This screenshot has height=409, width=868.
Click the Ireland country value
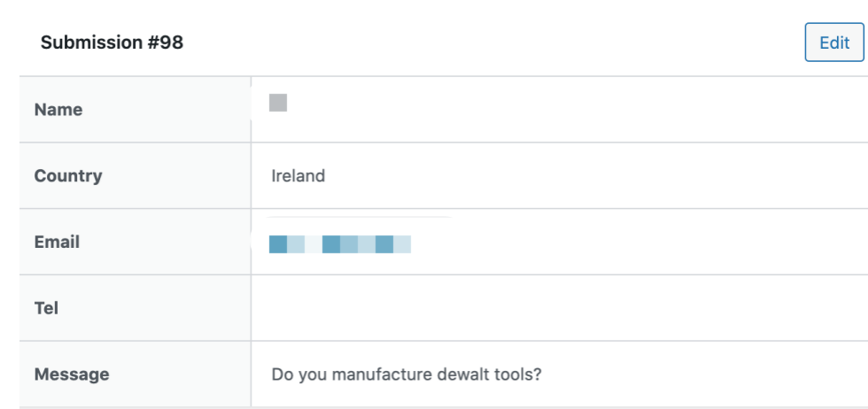[x=298, y=176]
